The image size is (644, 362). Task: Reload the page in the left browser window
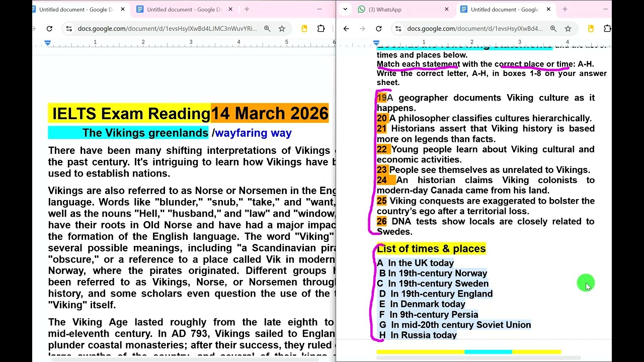tap(49, 29)
